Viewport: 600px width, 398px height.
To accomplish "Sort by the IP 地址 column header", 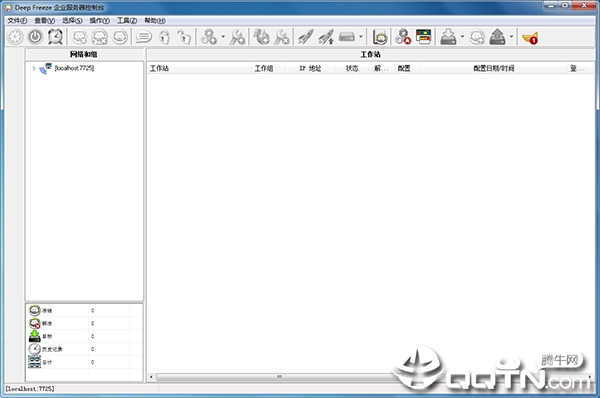I will point(310,69).
